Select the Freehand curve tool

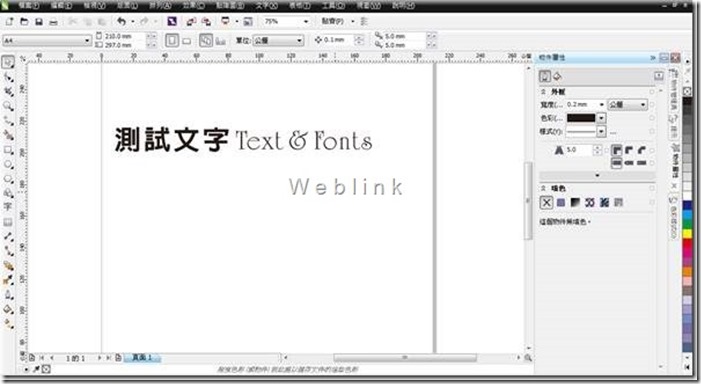coord(8,121)
